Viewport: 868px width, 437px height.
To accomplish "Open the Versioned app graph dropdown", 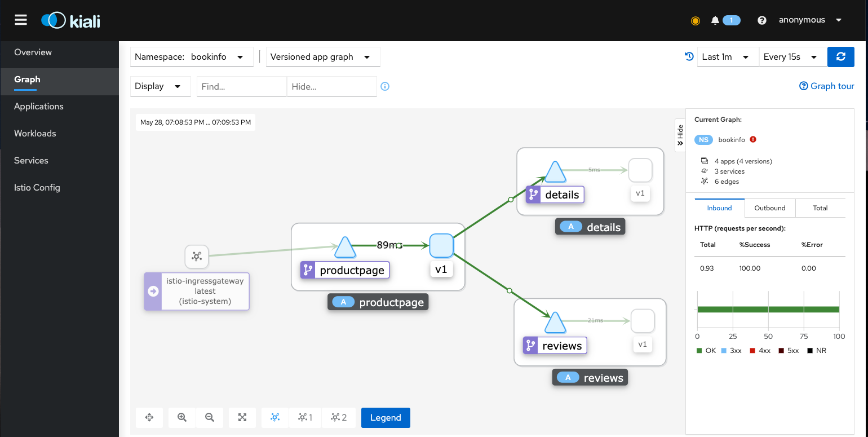I will click(x=323, y=57).
